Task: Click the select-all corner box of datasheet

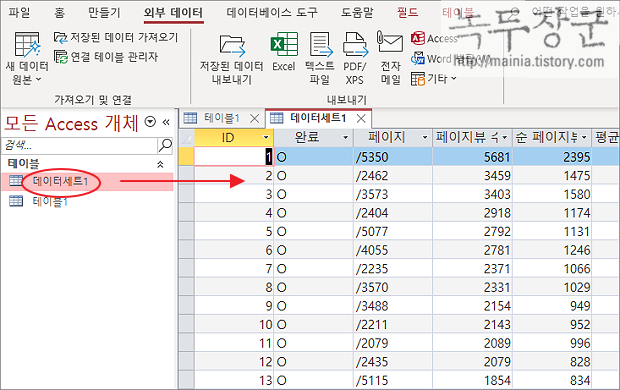Action: pos(186,138)
